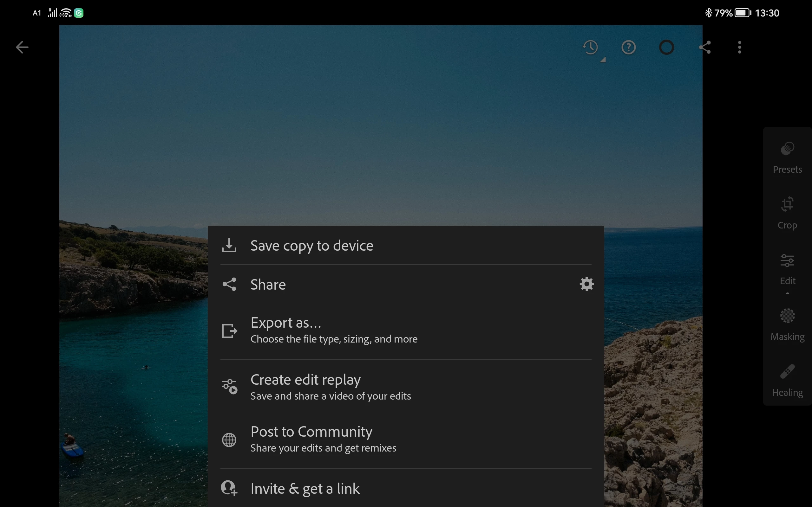Image resolution: width=812 pixels, height=507 pixels.
Task: Select the Share menu entry
Action: pyautogui.click(x=268, y=284)
